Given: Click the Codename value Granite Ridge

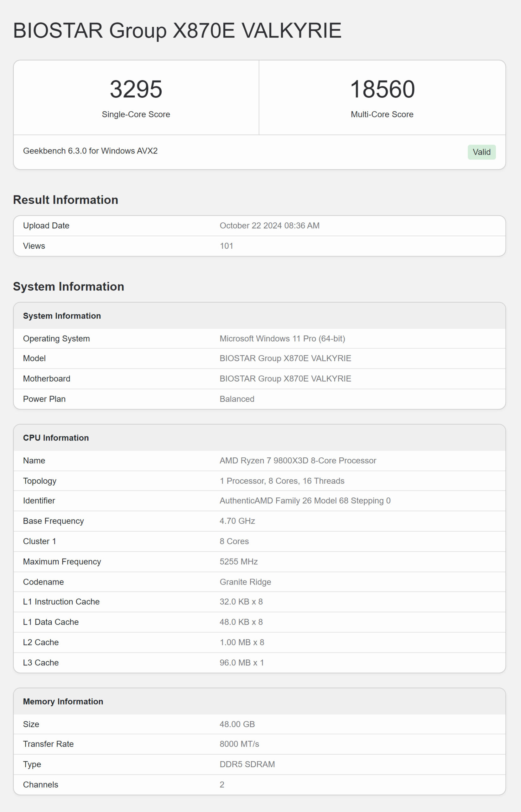Looking at the screenshot, I should pyautogui.click(x=245, y=582).
